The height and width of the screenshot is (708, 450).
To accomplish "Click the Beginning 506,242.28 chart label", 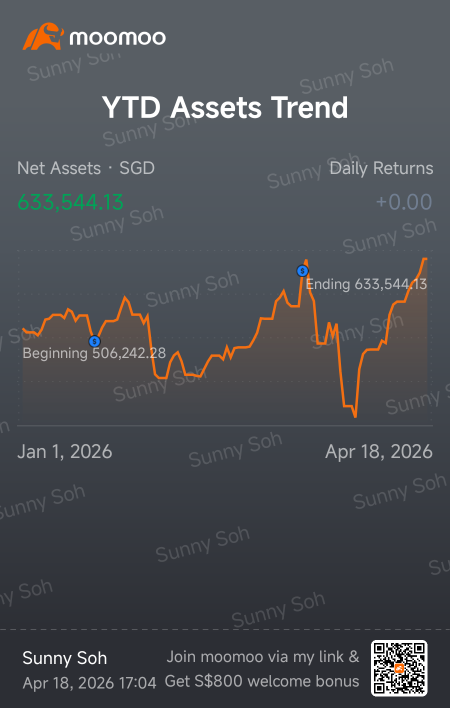I will click(94, 353).
